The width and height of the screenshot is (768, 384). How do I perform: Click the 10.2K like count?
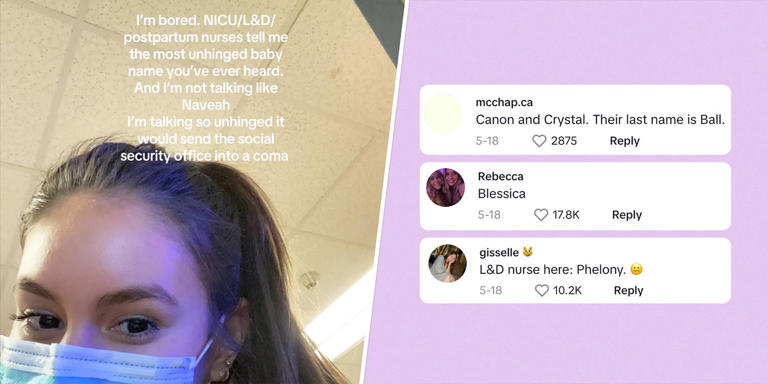[x=567, y=290]
